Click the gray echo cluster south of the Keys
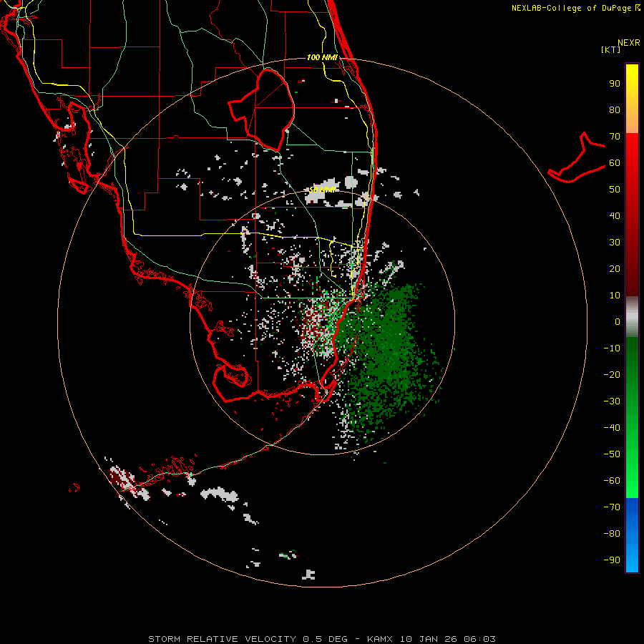The height and width of the screenshot is (644, 644). point(220,494)
